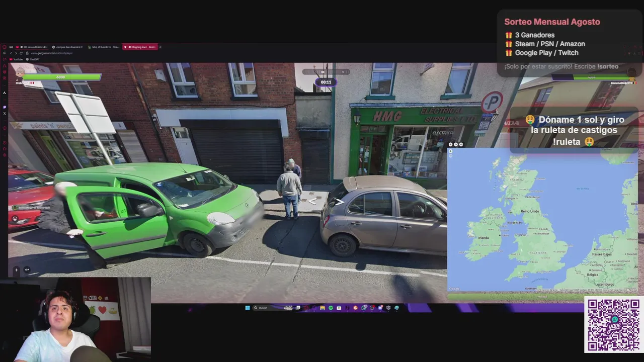Zoom out the guess map with minus
644x362 pixels.
tap(451, 156)
